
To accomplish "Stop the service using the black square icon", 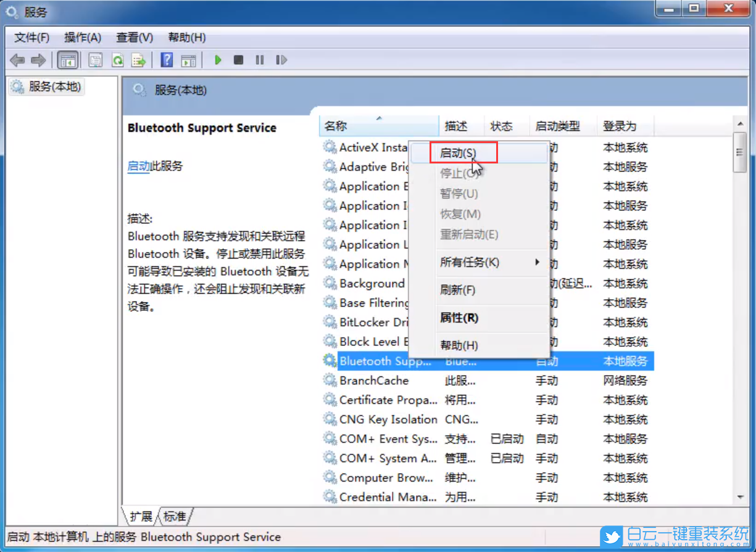I will point(238,60).
